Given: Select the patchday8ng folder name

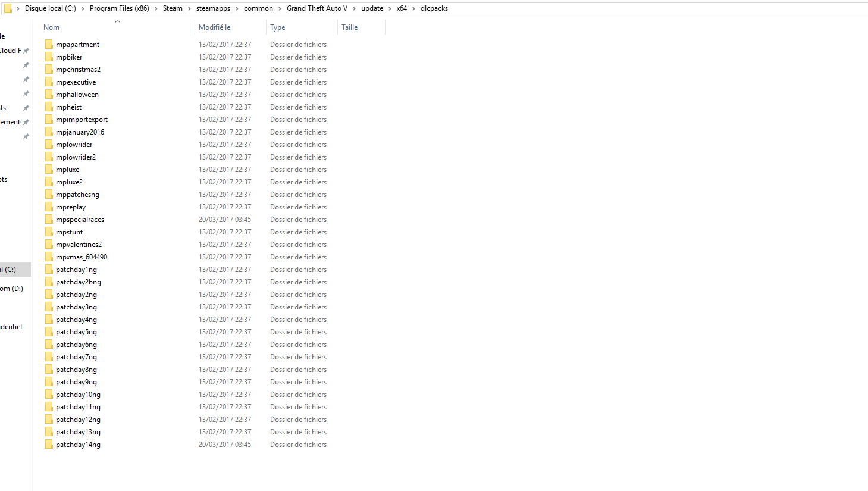Looking at the screenshot, I should pos(76,370).
